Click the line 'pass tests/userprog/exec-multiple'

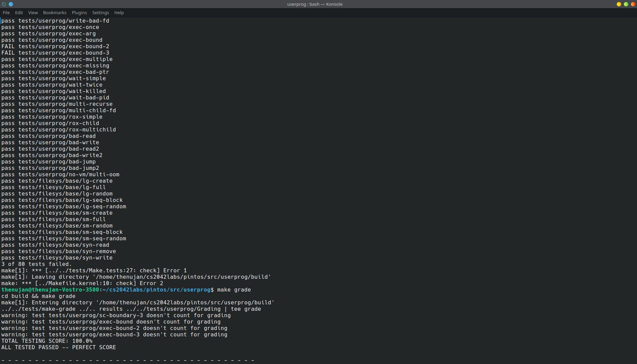tap(57, 59)
